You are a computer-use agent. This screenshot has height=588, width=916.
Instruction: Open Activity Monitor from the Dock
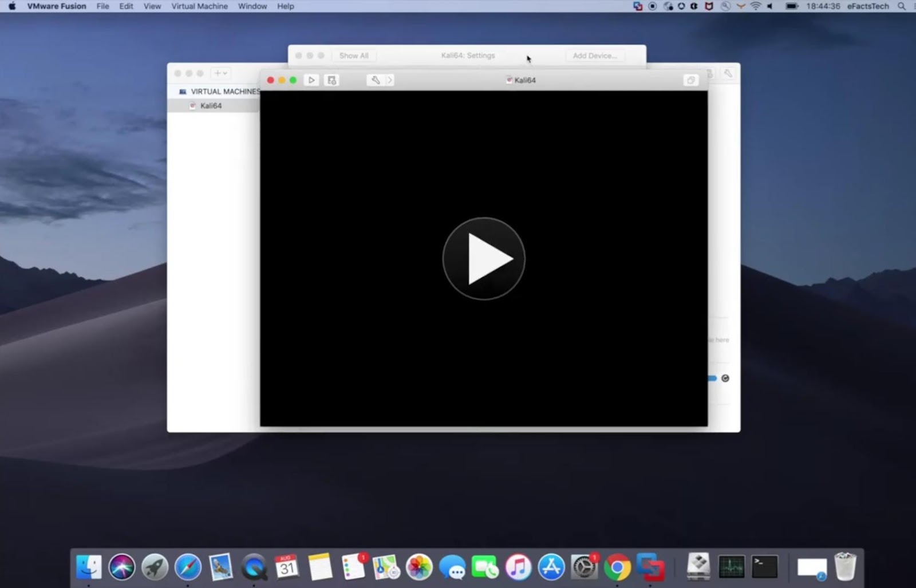tap(732, 567)
